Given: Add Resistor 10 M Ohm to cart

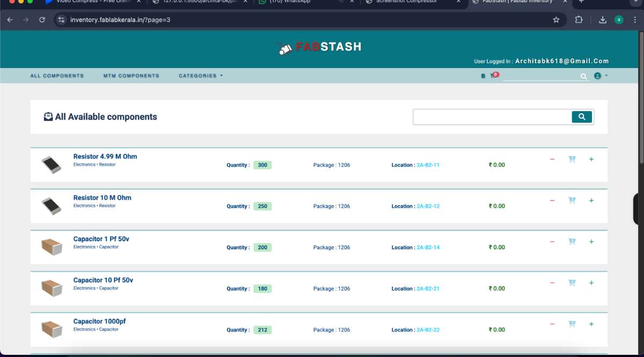Looking at the screenshot, I should (x=572, y=200).
